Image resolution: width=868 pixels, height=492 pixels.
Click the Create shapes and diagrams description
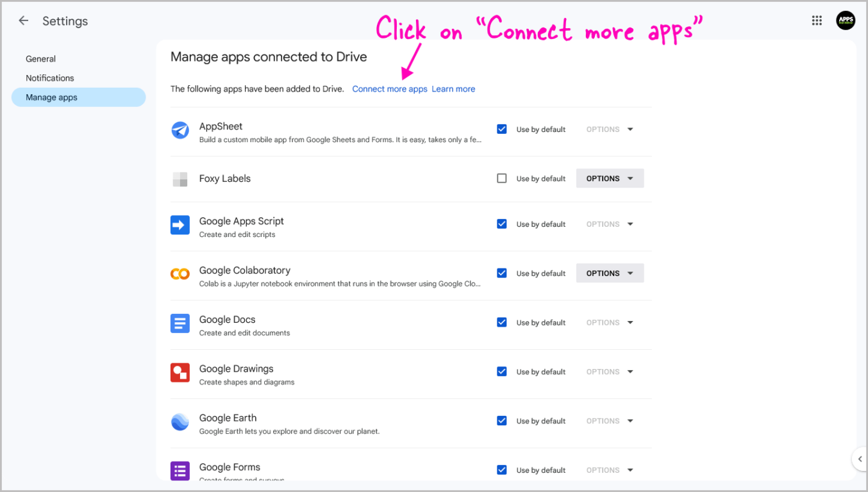click(x=247, y=382)
